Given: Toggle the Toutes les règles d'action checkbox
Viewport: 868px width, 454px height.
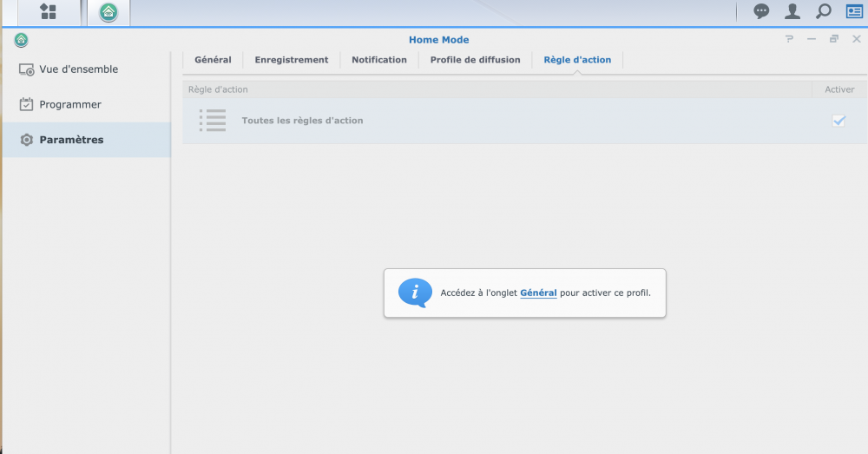Looking at the screenshot, I should click(838, 121).
